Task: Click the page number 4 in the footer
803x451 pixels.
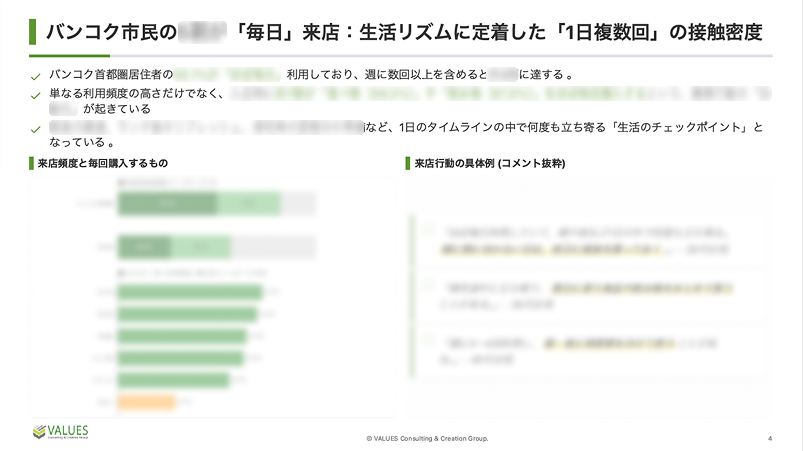Action: point(769,438)
